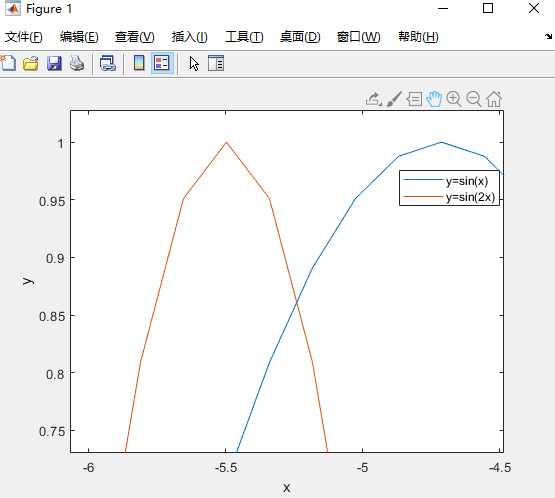Select the brush data tool above the plot
This screenshot has width=555, height=498.
click(394, 99)
